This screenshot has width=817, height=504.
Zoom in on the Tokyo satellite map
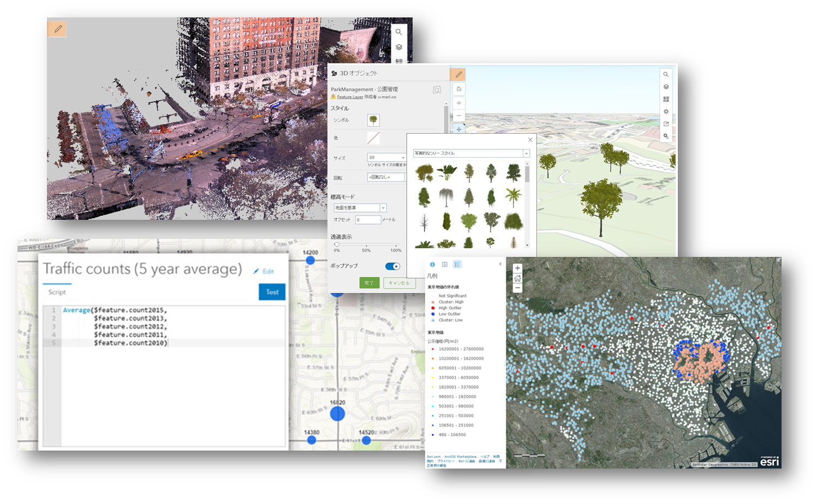517,268
